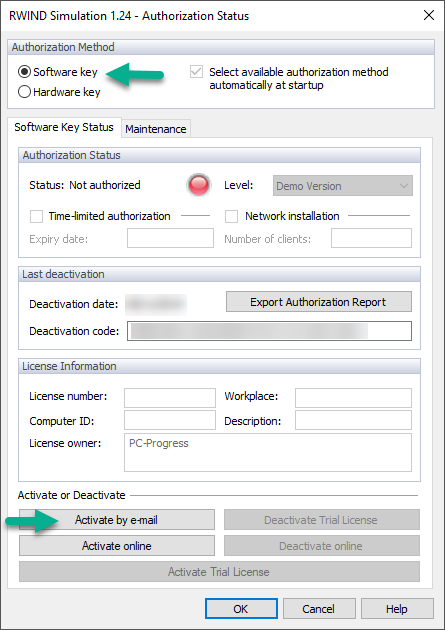This screenshot has height=630, width=445.
Task: Export the Authorization Report
Action: click(x=319, y=302)
